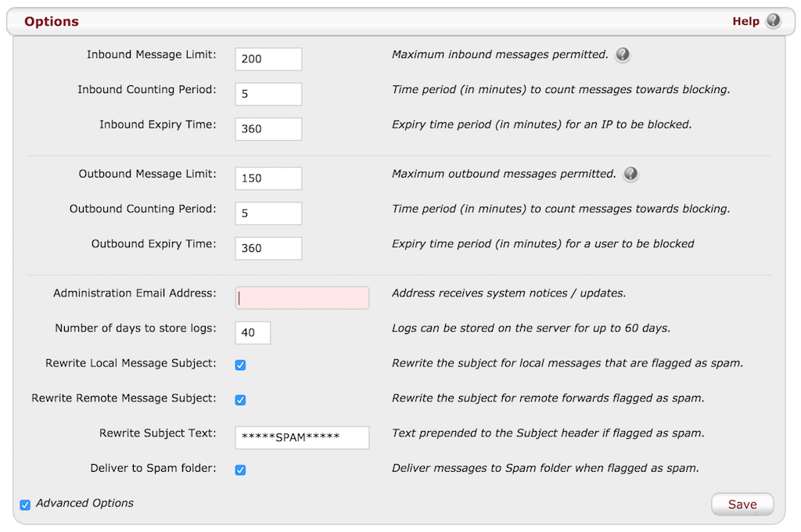The width and height of the screenshot is (801, 532).
Task: Click the Outbound Message Limit field
Action: click(268, 178)
